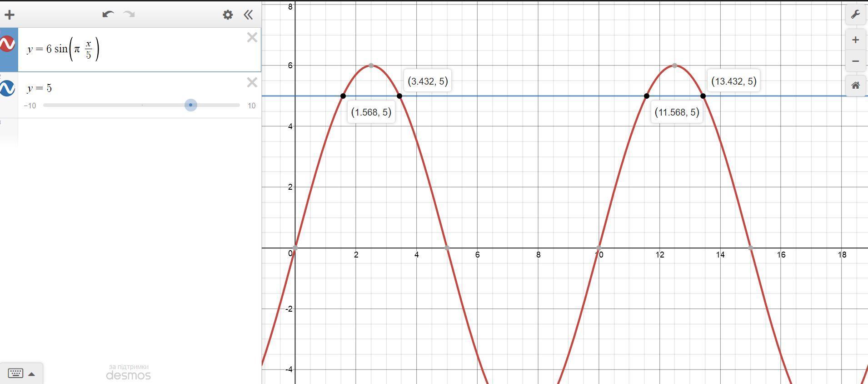This screenshot has height=384, width=868.
Task: Open graph settings wrench
Action: click(x=855, y=14)
